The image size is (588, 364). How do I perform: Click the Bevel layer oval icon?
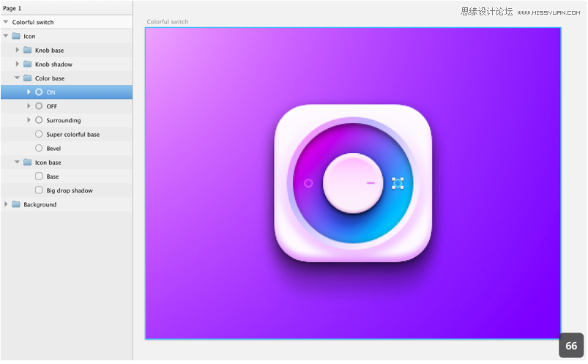pyautogui.click(x=39, y=148)
